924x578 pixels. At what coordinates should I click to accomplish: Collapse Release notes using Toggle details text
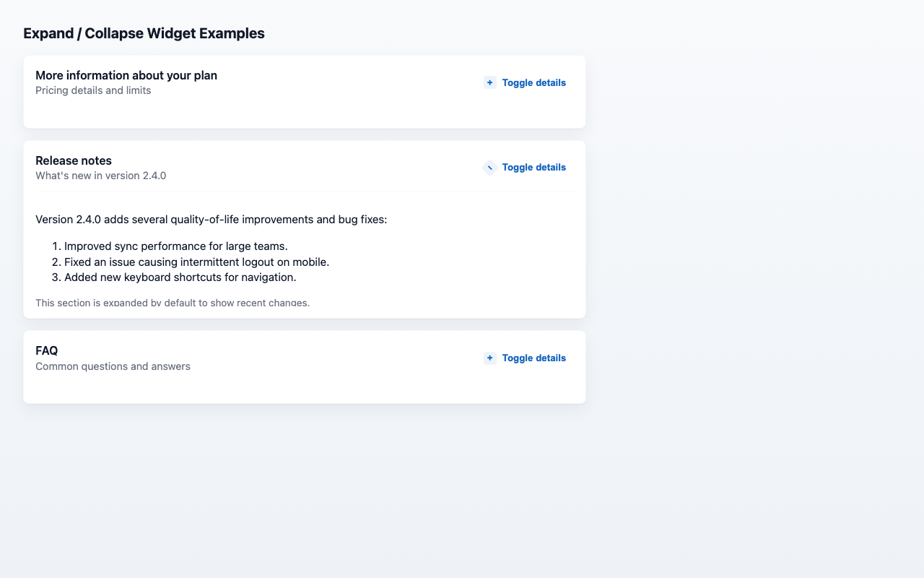coord(533,168)
